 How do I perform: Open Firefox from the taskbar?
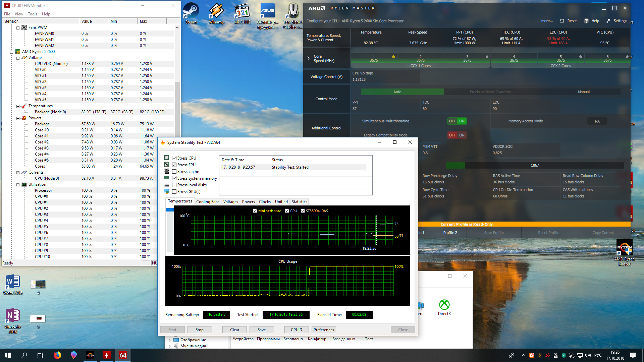click(x=57, y=355)
